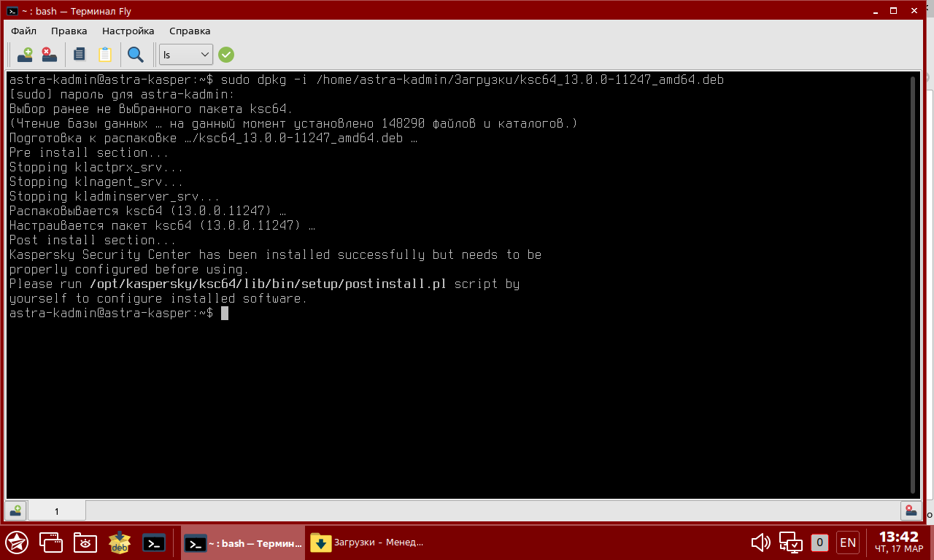Close current tab using red-x toolbar icon

point(49,54)
